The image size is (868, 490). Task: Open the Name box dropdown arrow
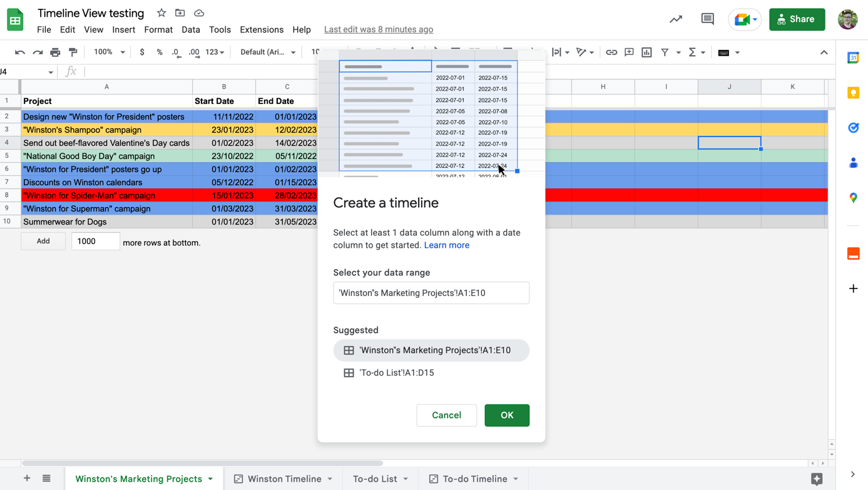click(x=51, y=73)
